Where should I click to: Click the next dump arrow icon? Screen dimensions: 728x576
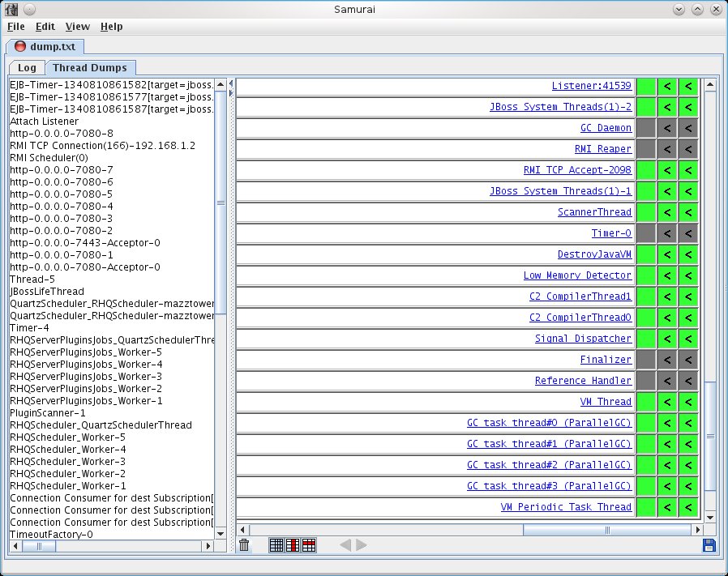click(x=362, y=545)
